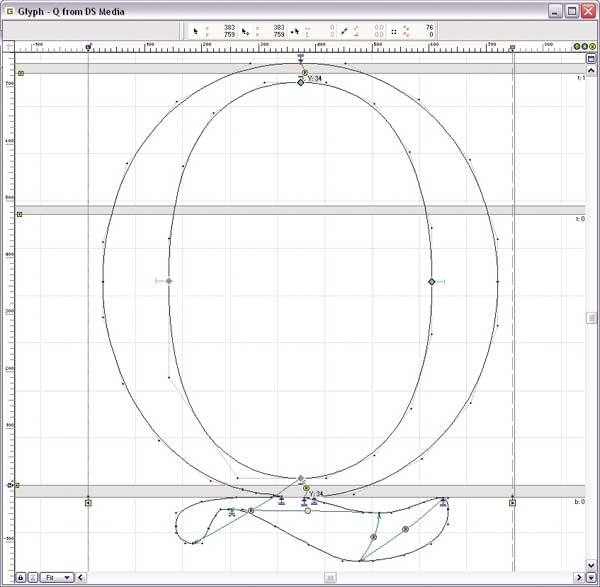The image size is (600, 587).
Task: Select the right inner contour diamond node
Action: point(432,282)
